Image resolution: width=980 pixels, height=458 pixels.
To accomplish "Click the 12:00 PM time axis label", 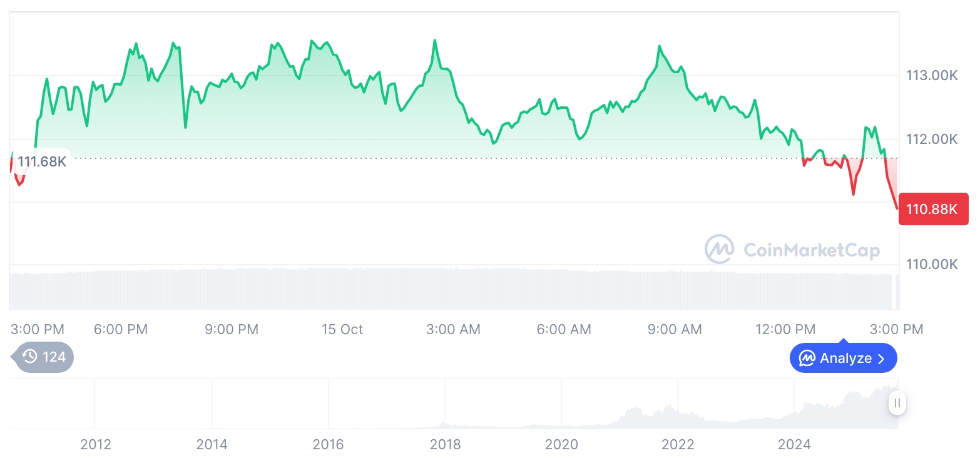I will coord(785,329).
